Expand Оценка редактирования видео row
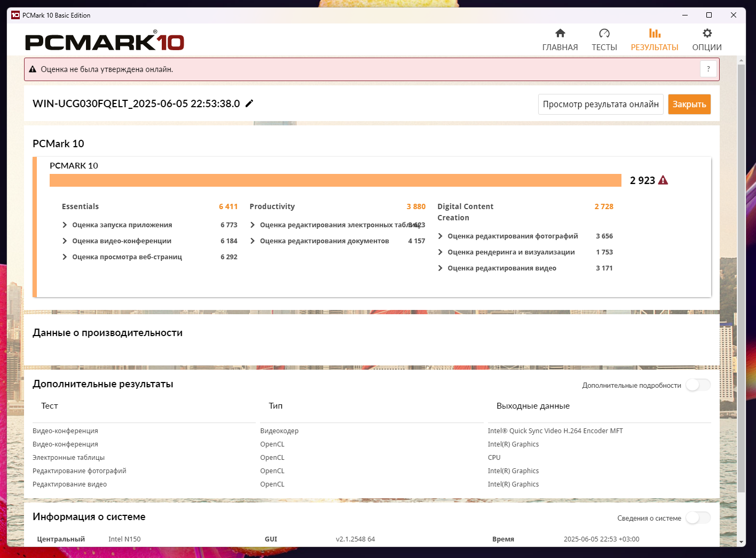 pos(440,268)
